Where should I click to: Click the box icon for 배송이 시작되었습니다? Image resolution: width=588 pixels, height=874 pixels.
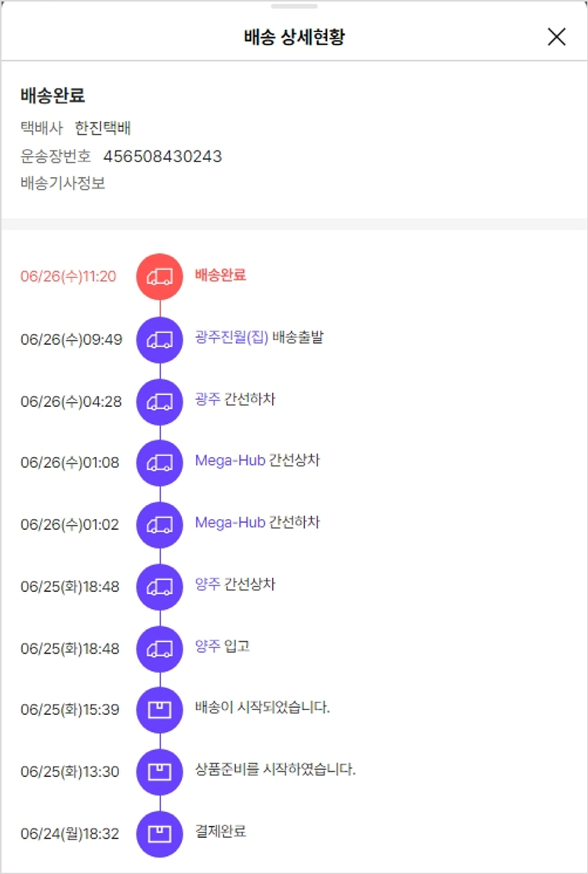(160, 709)
